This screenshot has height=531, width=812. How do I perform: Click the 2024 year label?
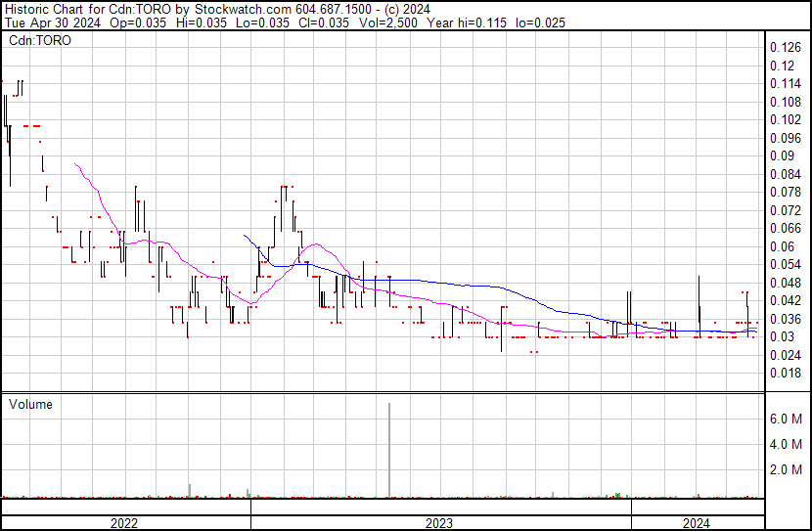[x=696, y=523]
